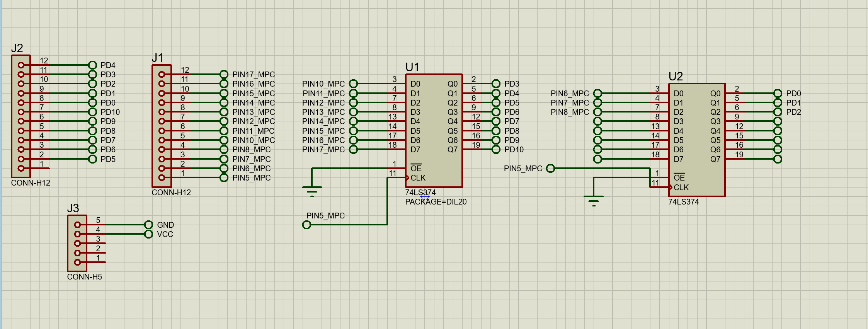
Task: Click the 'CONN-H5' value text under J3
Action: point(84,277)
